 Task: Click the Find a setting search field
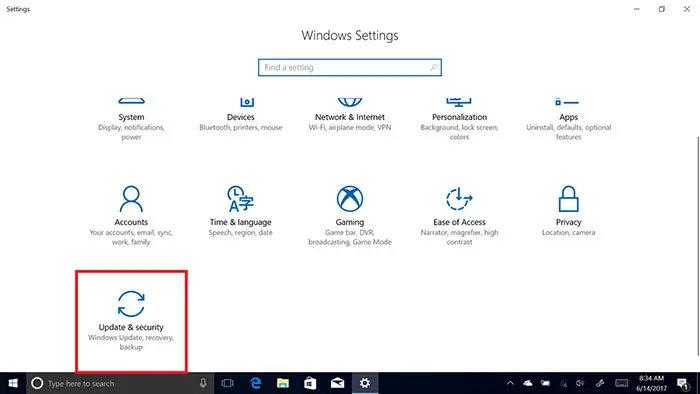350,67
